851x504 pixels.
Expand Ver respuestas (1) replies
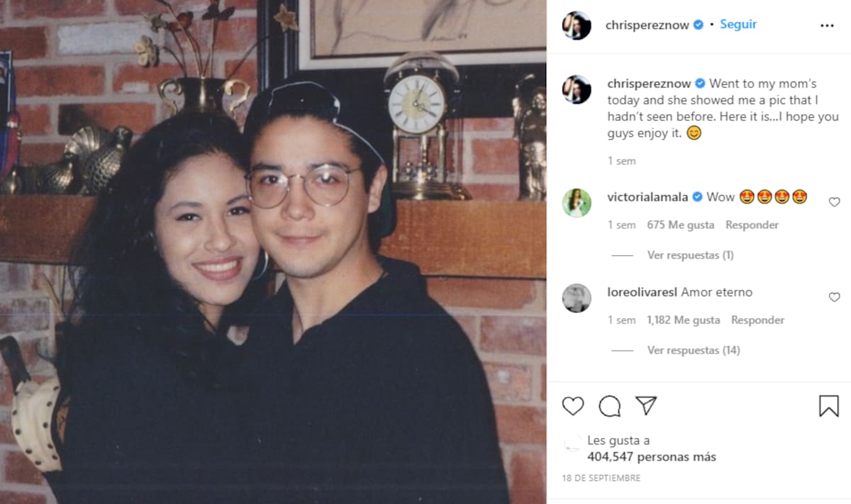tap(690, 255)
